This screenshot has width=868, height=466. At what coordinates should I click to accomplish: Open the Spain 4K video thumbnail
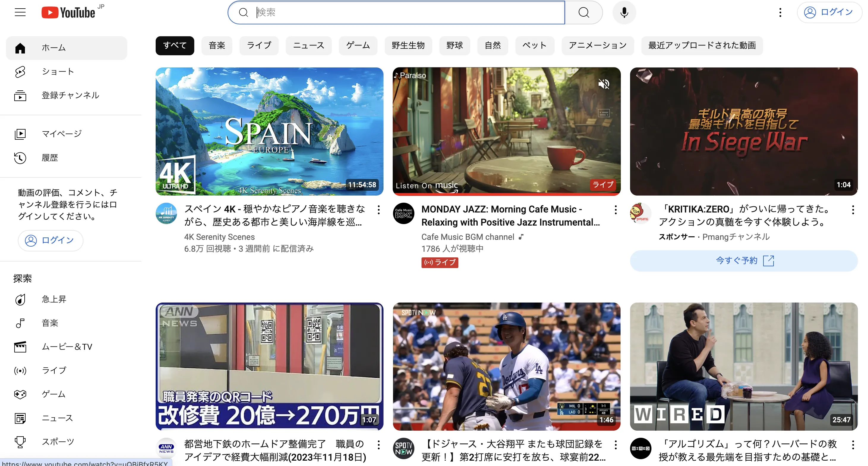coord(269,131)
